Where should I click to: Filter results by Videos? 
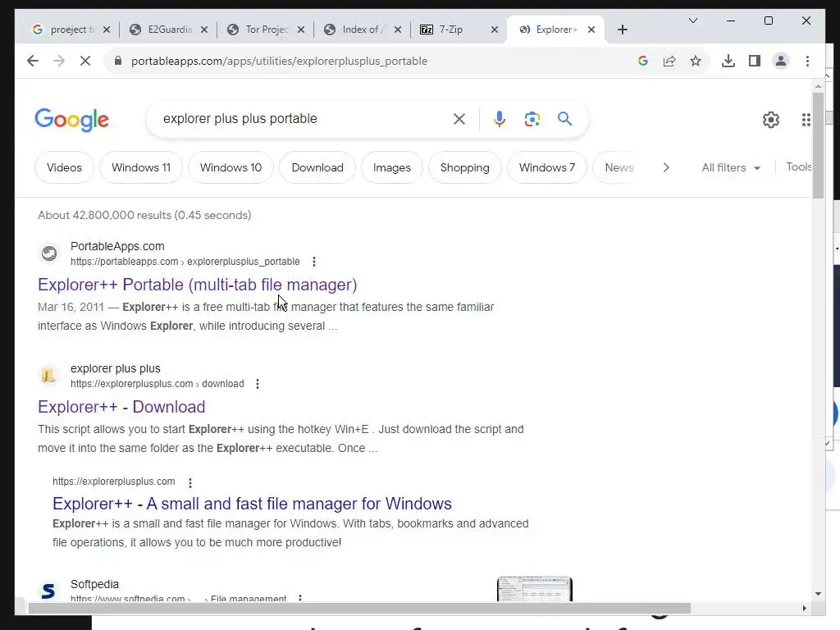click(x=64, y=167)
